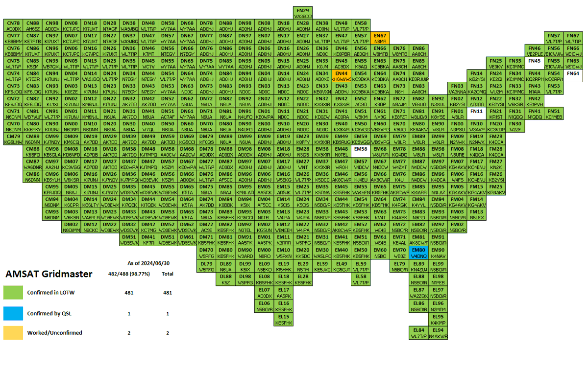Click the EL79 grid cell

click(x=399, y=265)
